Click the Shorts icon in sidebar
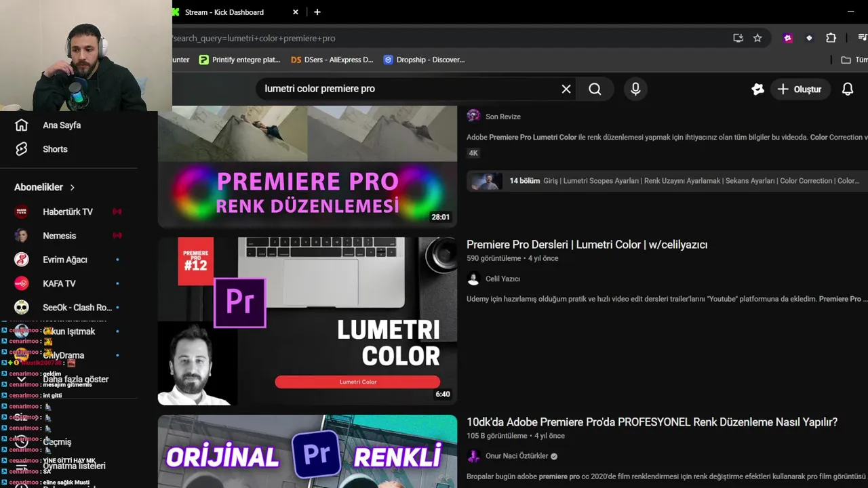This screenshot has width=868, height=488. 22,149
